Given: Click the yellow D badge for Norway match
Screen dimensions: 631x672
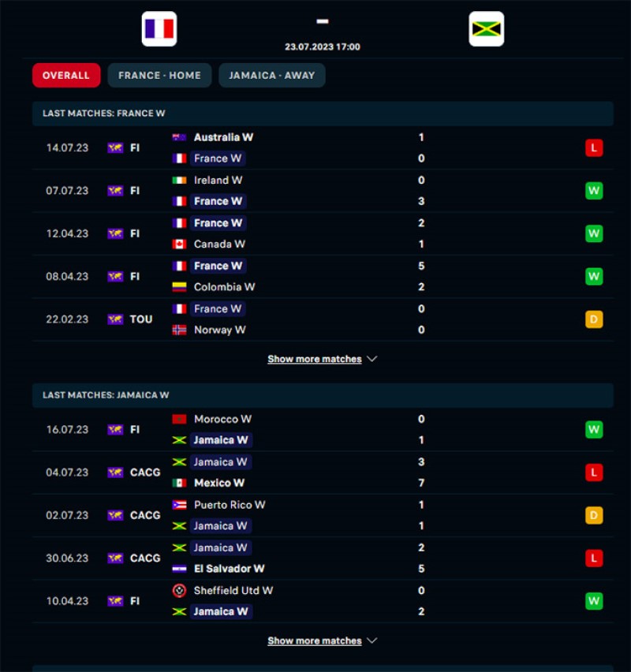Looking at the screenshot, I should click(x=594, y=319).
